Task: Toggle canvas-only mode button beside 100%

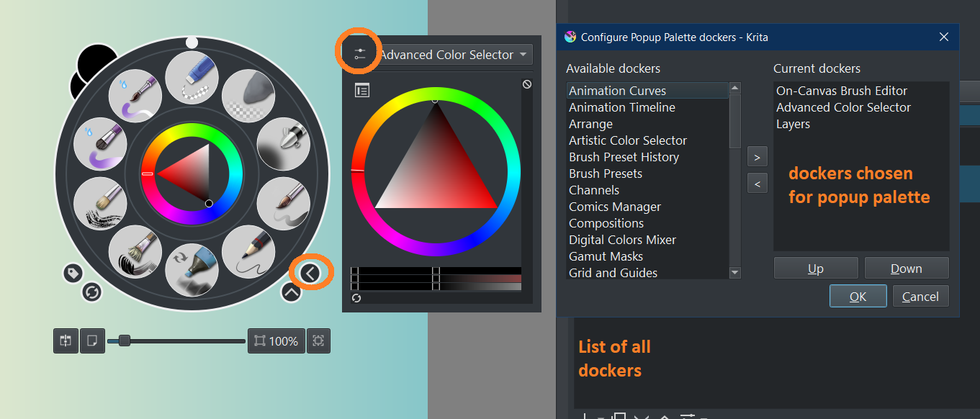Action: (318, 341)
